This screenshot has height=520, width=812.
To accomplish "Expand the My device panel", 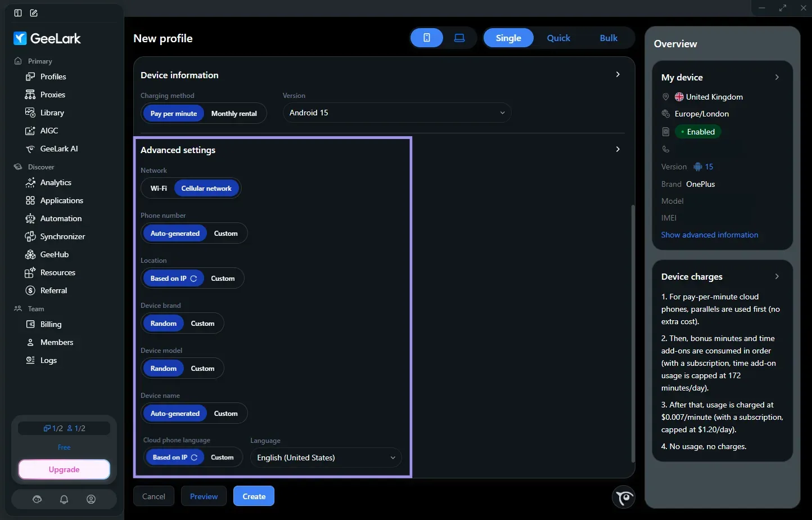I will click(777, 77).
